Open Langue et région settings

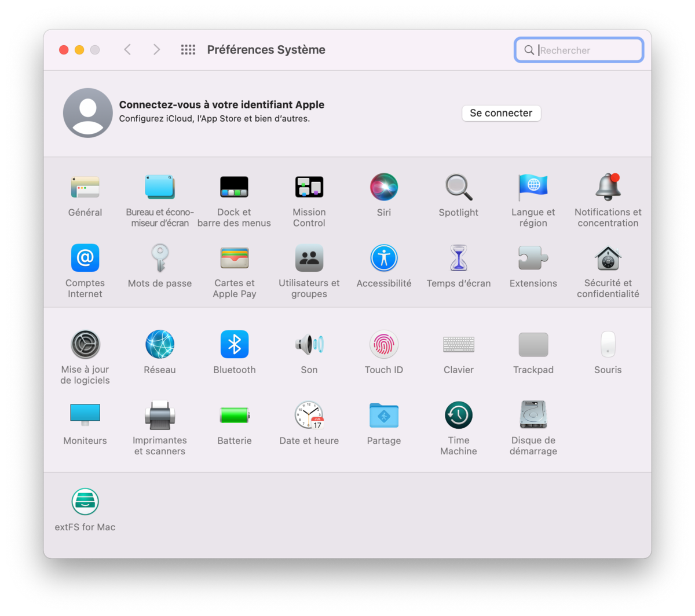click(533, 187)
